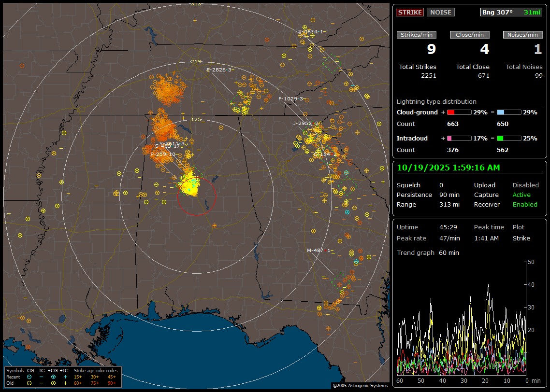550x392 pixels.
Task: Click the old -IC yellow dash symbol
Action: click(42, 383)
